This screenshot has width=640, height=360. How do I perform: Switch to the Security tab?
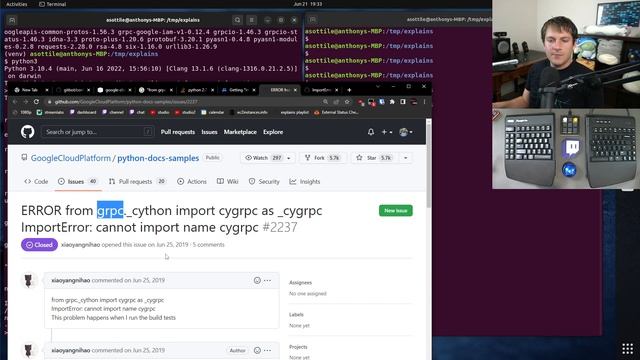pos(264,182)
